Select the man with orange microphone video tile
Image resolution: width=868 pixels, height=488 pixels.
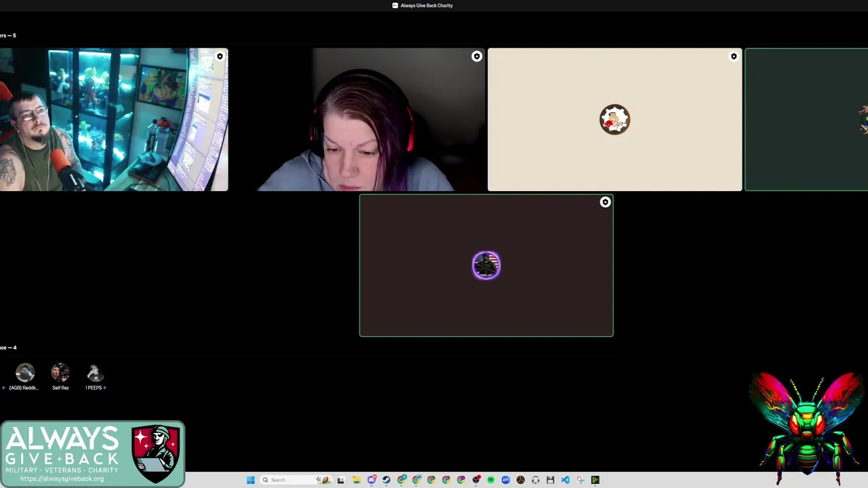pyautogui.click(x=114, y=119)
